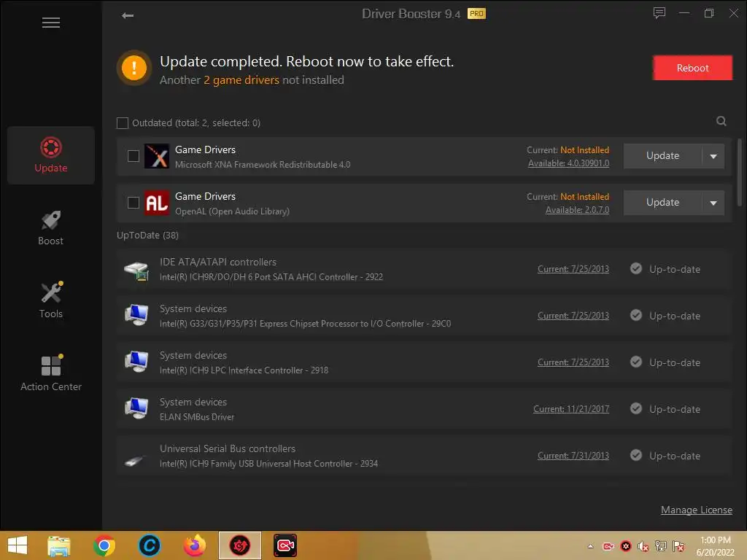747x560 pixels.
Task: Open the Action Center flag tray icon
Action: click(678, 546)
